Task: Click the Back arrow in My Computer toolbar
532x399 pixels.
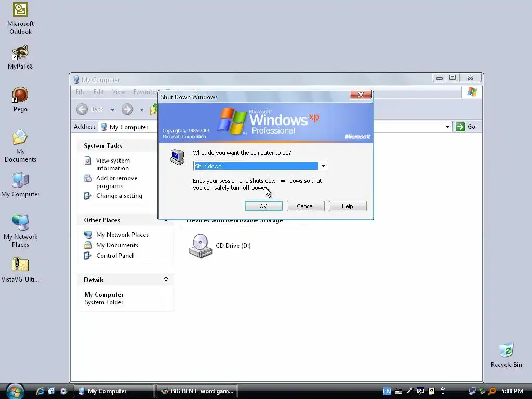Action: point(82,109)
